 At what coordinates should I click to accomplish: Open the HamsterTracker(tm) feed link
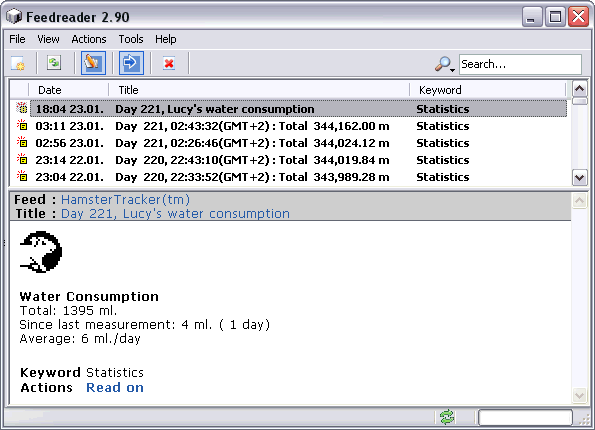125,200
